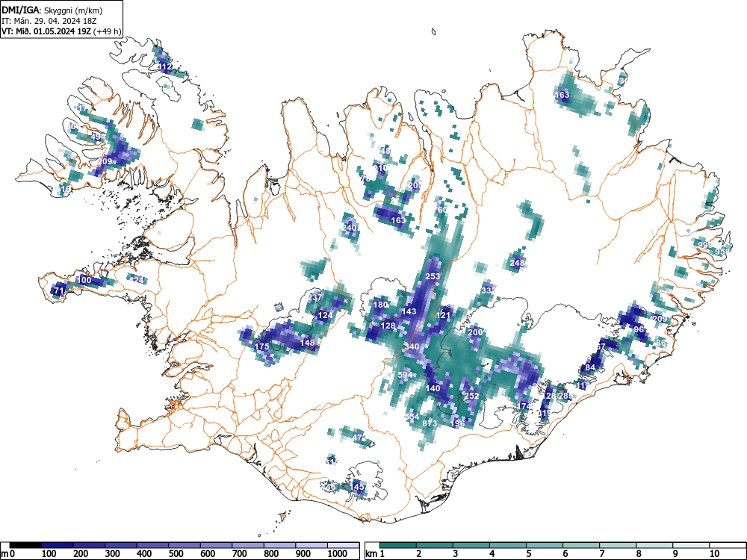Screen dimensions: 747x560
Task: Click the '237' visibility value on the map
Action: 315,297
